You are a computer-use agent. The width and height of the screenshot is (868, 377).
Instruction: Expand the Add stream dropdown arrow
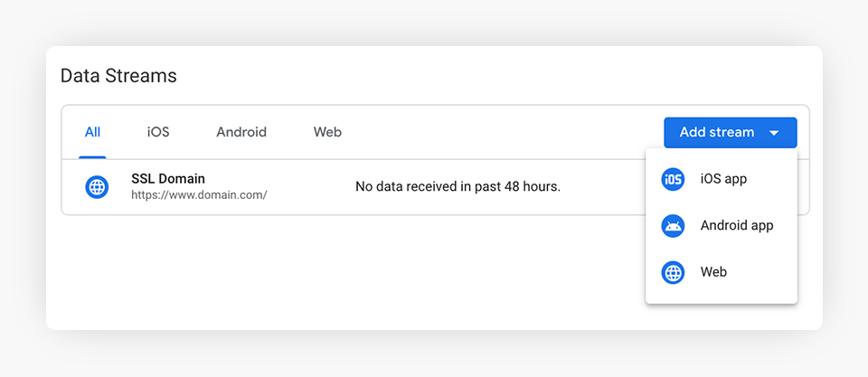point(774,133)
